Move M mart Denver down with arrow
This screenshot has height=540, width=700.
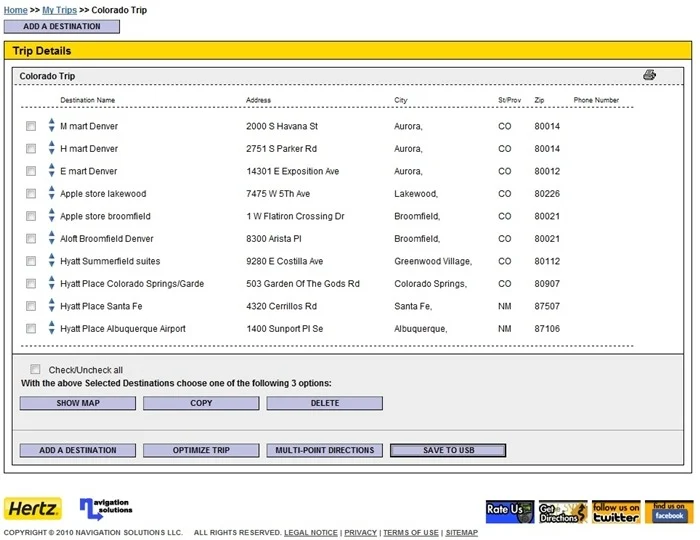coord(52,129)
